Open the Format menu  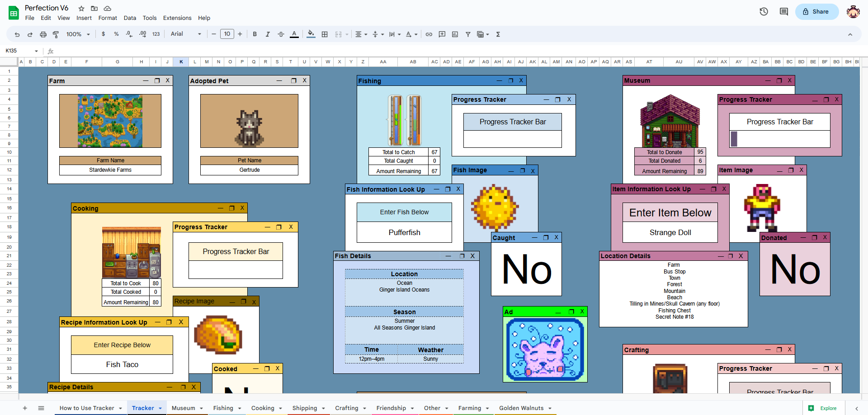coord(108,18)
